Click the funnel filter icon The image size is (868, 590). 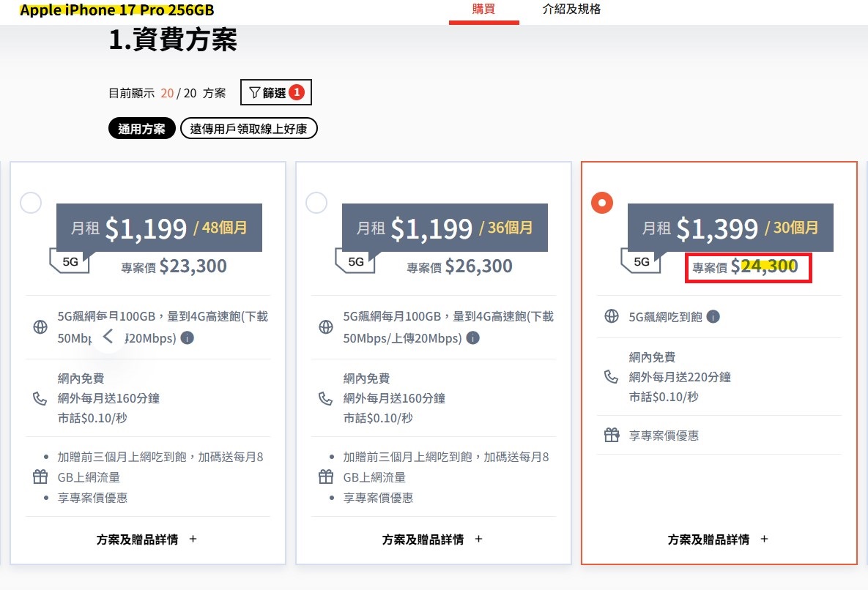tap(254, 92)
